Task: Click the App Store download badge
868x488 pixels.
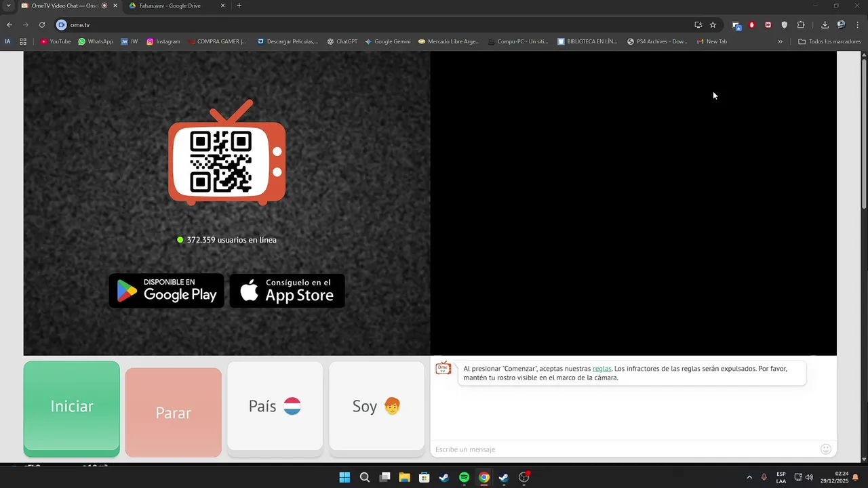Action: 287,291
